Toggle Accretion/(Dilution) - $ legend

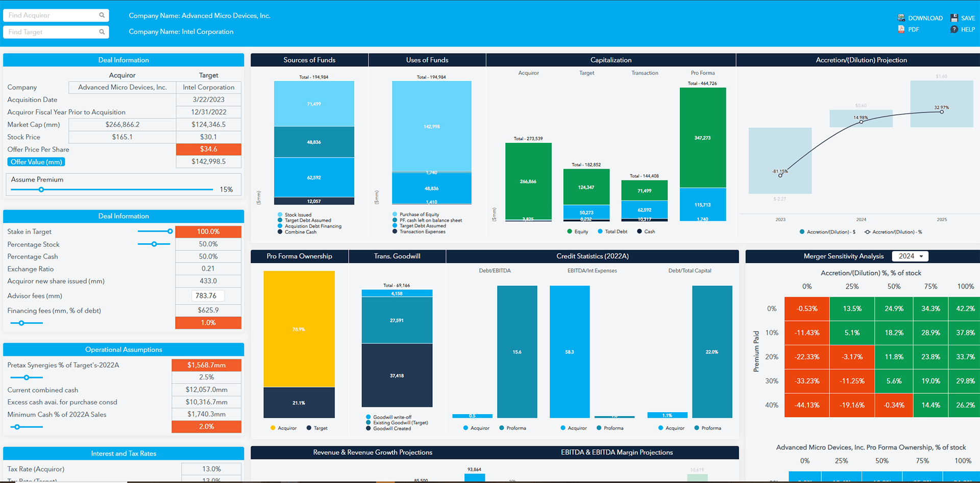pyautogui.click(x=828, y=232)
